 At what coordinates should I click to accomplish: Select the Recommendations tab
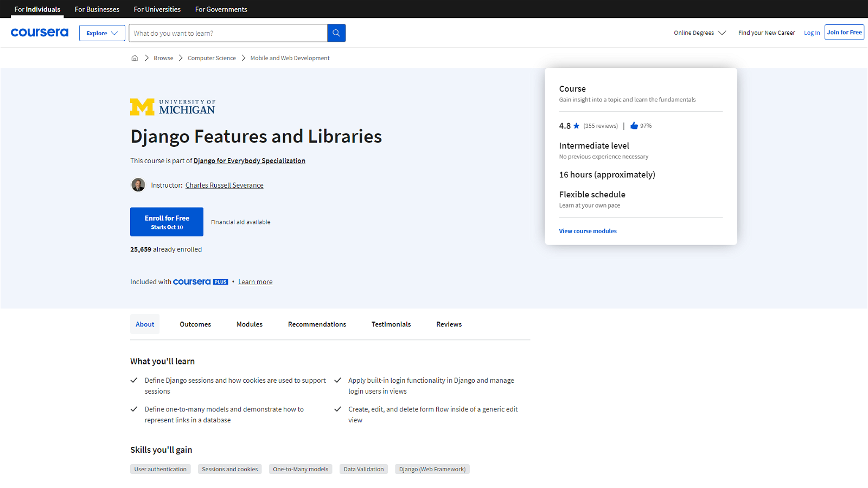click(317, 324)
